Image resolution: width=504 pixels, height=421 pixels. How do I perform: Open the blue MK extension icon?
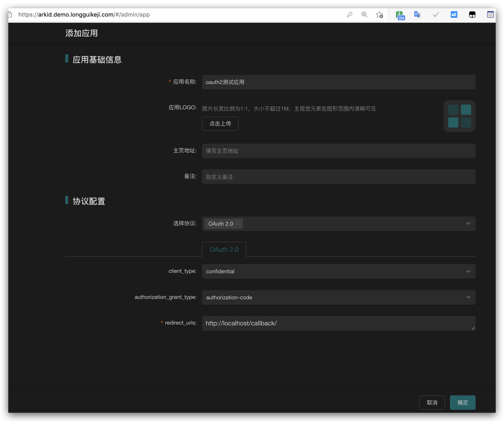(454, 15)
